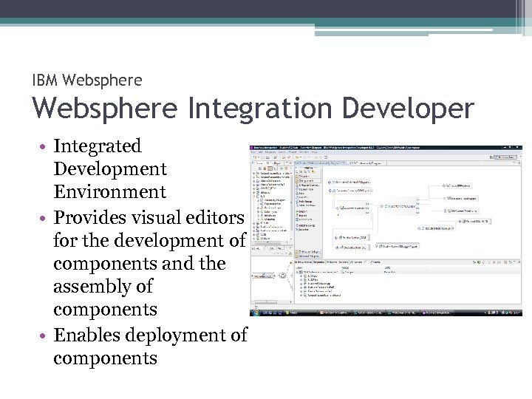Expand the Mapping node in project tree
The width and height of the screenshot is (532, 399).
258,219
